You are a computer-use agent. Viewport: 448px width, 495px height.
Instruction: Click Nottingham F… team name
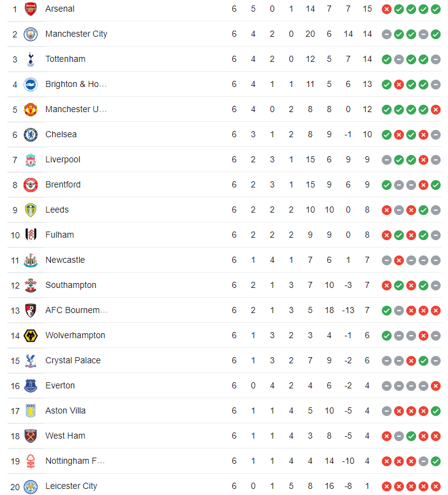[x=75, y=461]
